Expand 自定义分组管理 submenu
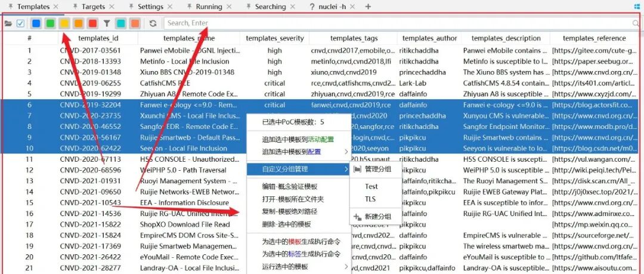Screen dimensions: 644x274 click(x=299, y=169)
